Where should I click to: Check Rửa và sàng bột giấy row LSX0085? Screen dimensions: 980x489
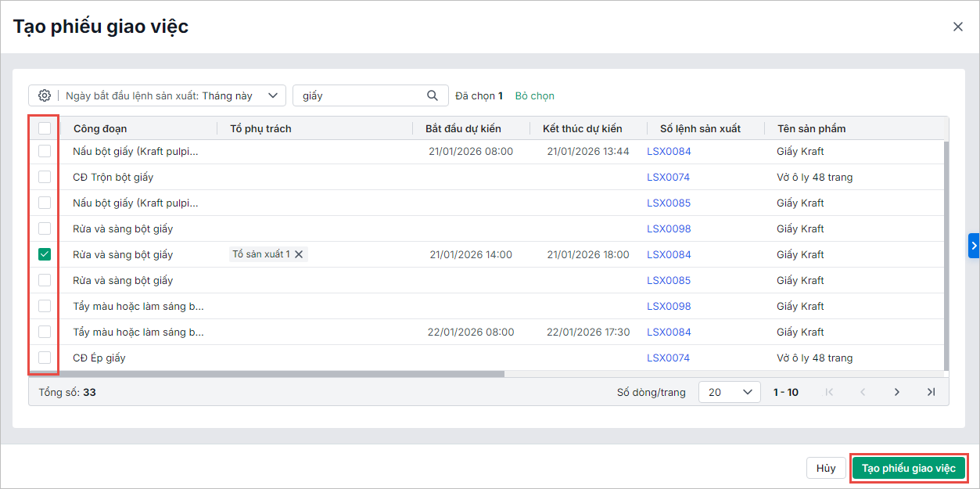coord(45,280)
